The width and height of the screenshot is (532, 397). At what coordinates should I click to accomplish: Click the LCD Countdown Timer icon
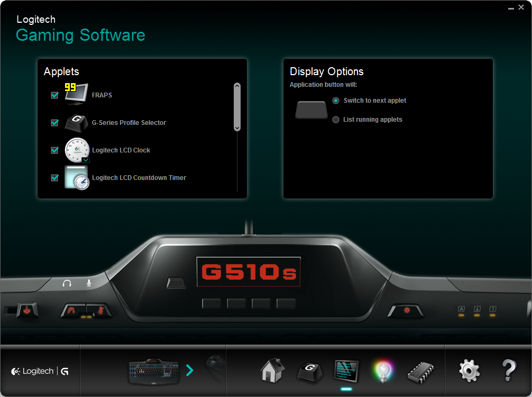[77, 178]
